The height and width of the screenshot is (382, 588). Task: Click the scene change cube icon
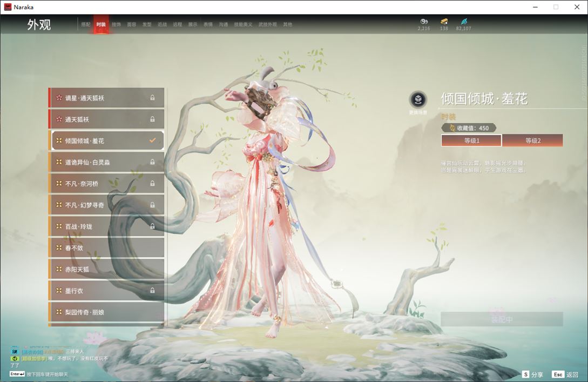[x=418, y=100]
